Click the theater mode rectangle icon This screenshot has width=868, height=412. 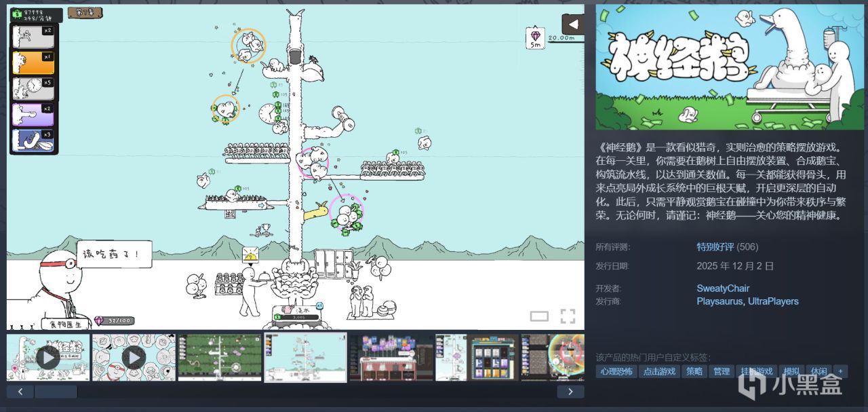(539, 316)
